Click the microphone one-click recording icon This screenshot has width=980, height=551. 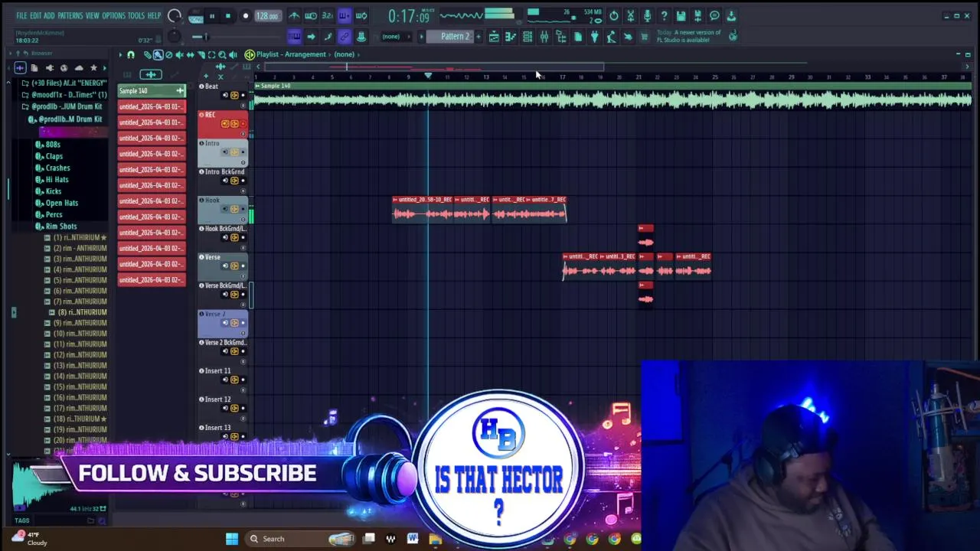pos(647,15)
